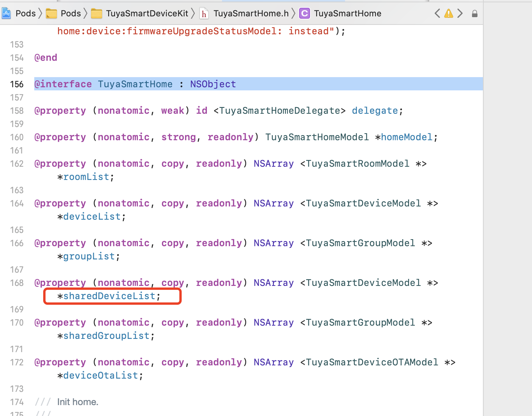Click the yellow warning triangle icon

point(449,14)
